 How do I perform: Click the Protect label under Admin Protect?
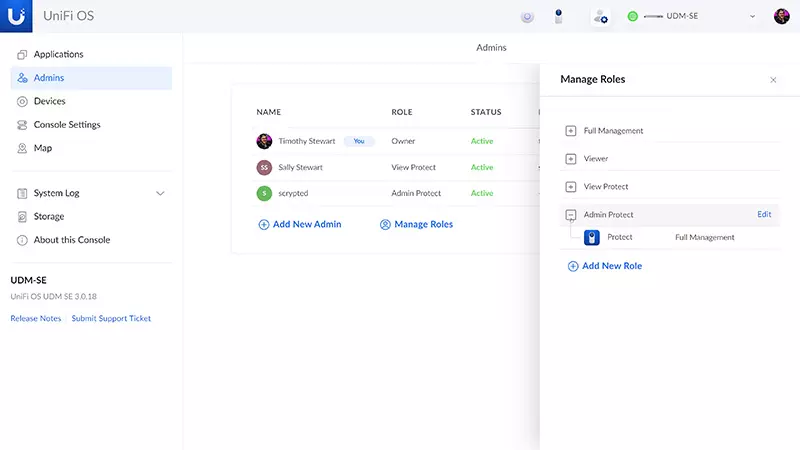click(619, 238)
